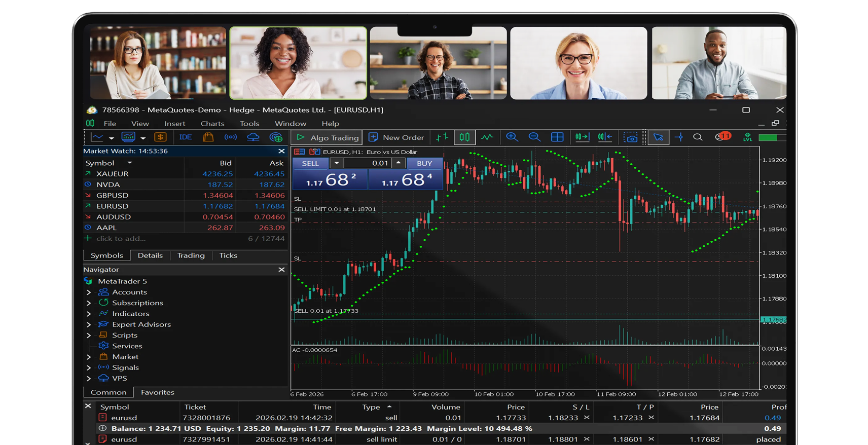
Task: Remove take profit 1.18601 on sell limit order
Action: click(652, 439)
